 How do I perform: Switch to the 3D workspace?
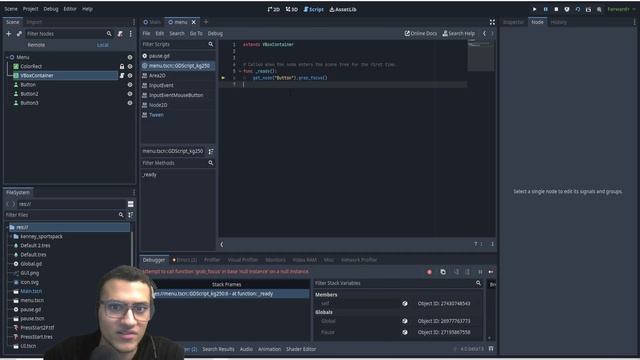coord(291,9)
